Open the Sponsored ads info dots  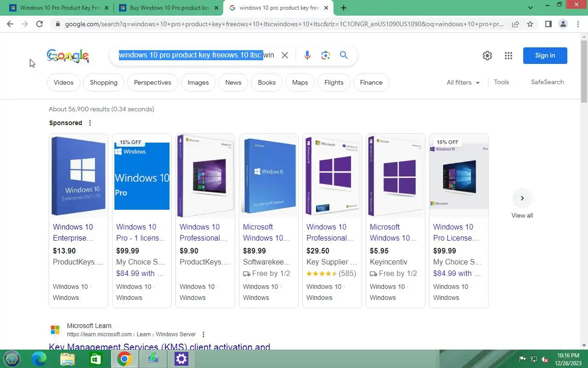(90, 123)
